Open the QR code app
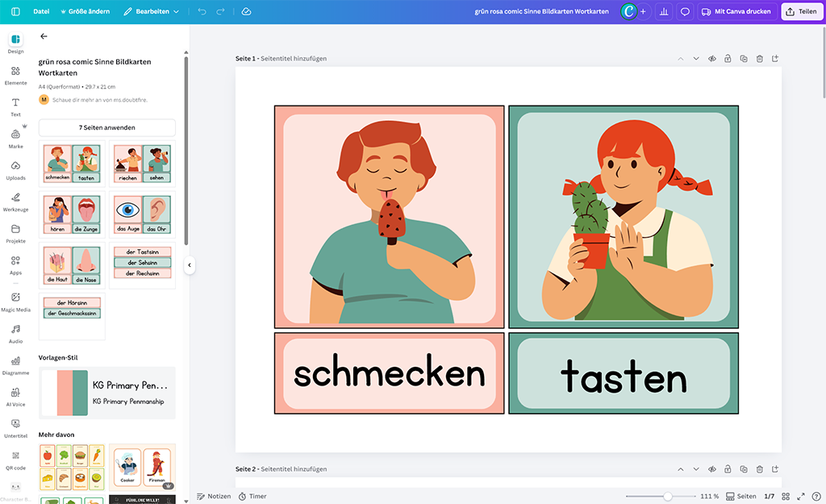Viewport: 826px width, 504px height. [x=15, y=460]
